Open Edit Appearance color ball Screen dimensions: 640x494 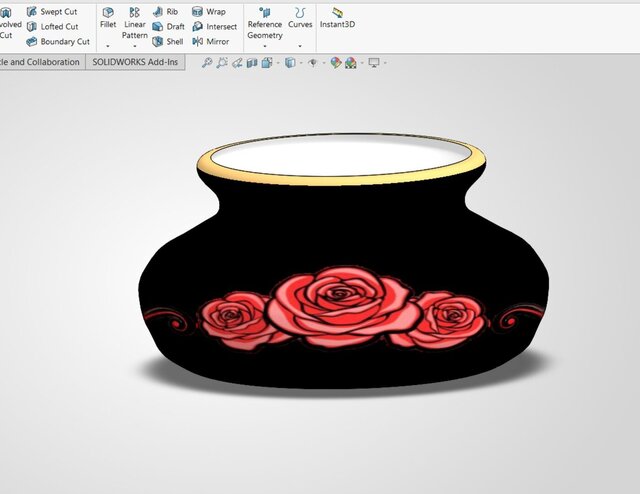(x=336, y=62)
